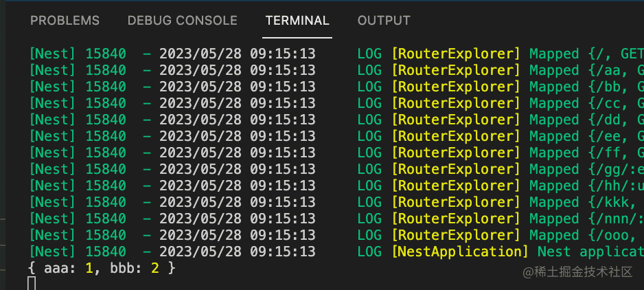Click the 稀土掘金技术社区 watermark text
Screen dimensions: 644x290
[584, 272]
